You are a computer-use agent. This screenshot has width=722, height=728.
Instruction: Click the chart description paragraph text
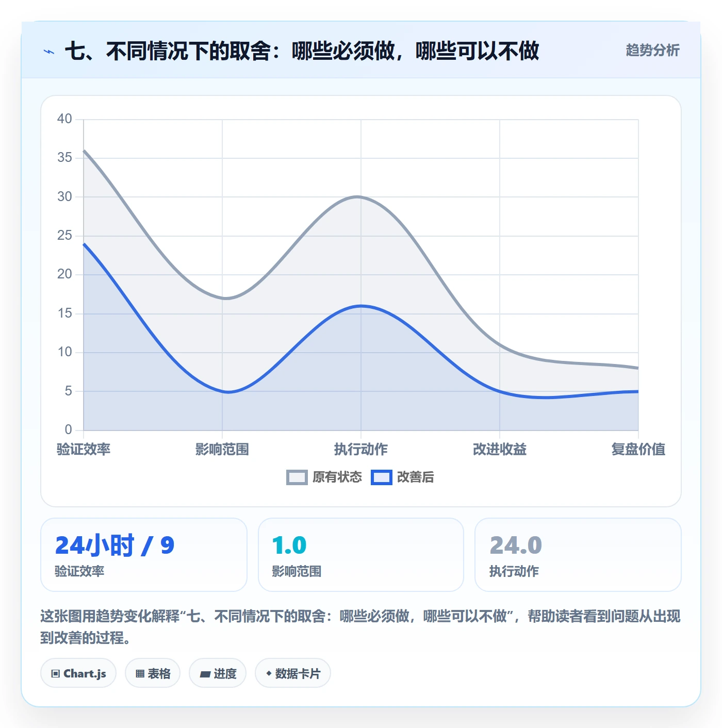(360, 627)
